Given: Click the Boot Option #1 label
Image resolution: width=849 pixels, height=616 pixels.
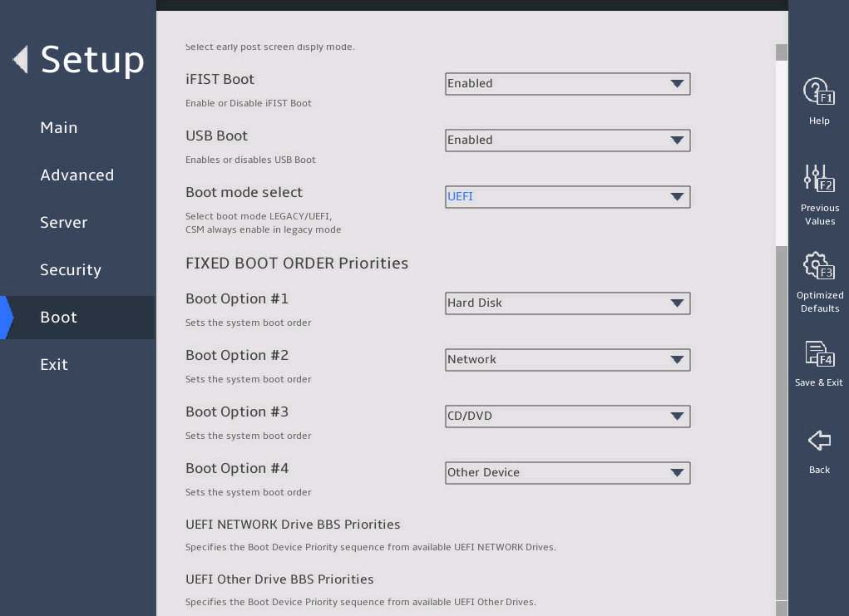Looking at the screenshot, I should [237, 298].
